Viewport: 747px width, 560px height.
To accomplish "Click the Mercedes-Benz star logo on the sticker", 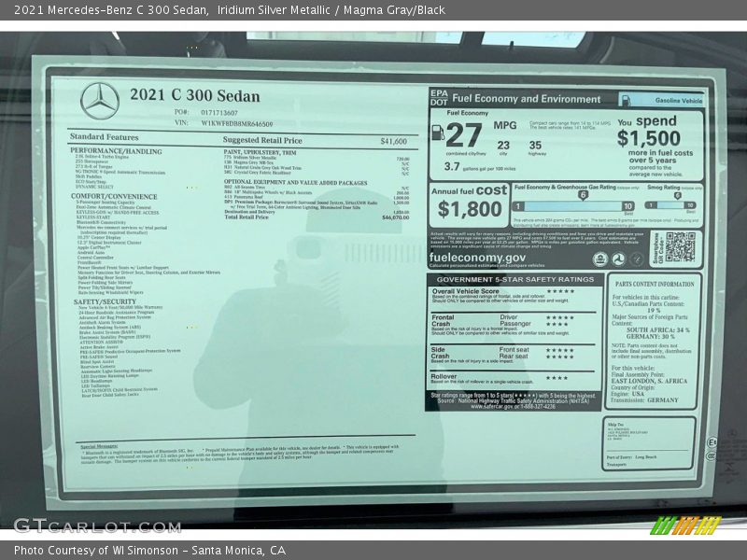I will pyautogui.click(x=100, y=101).
